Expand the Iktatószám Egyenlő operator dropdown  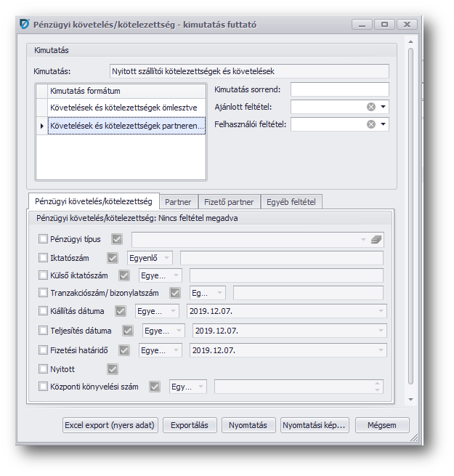click(x=167, y=257)
